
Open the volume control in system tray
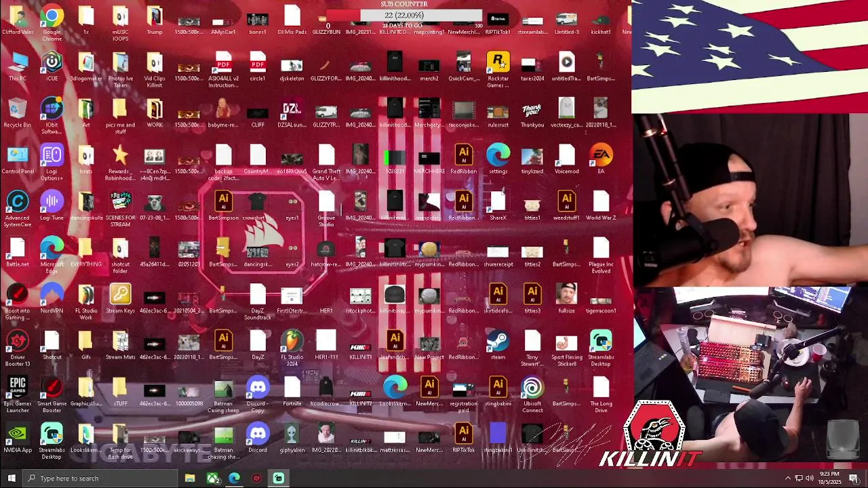(x=810, y=479)
